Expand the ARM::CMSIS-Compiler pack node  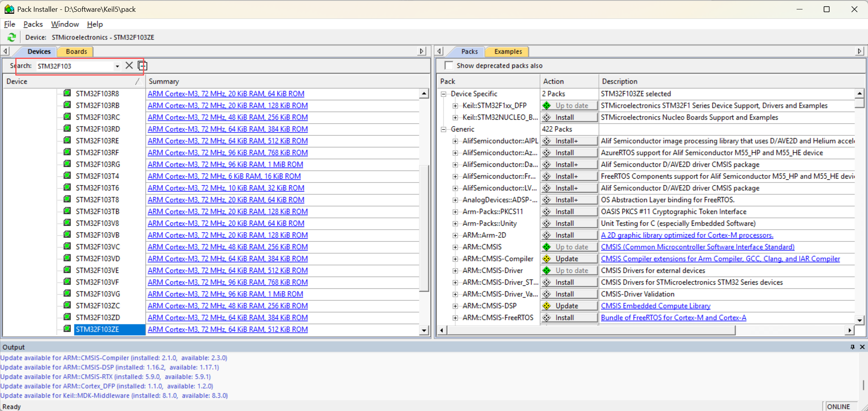click(455, 259)
